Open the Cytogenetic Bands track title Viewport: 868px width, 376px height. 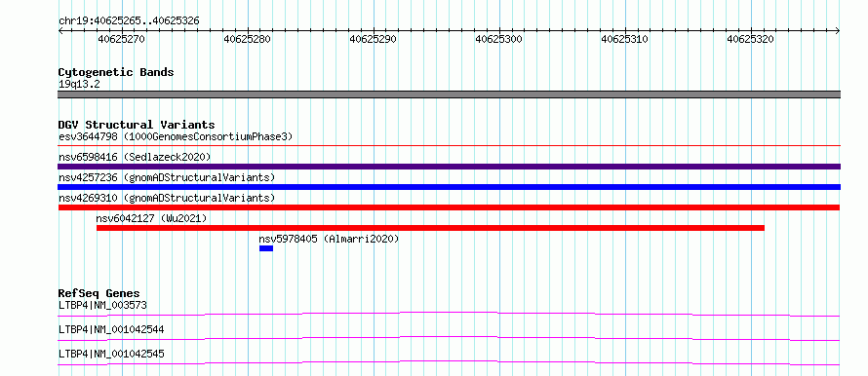[x=116, y=72]
